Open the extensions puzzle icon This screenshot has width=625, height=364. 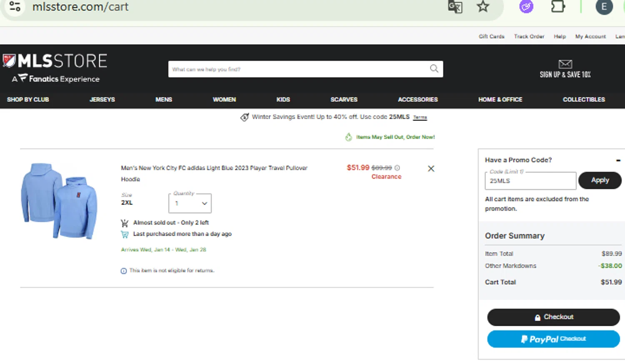[x=557, y=6]
